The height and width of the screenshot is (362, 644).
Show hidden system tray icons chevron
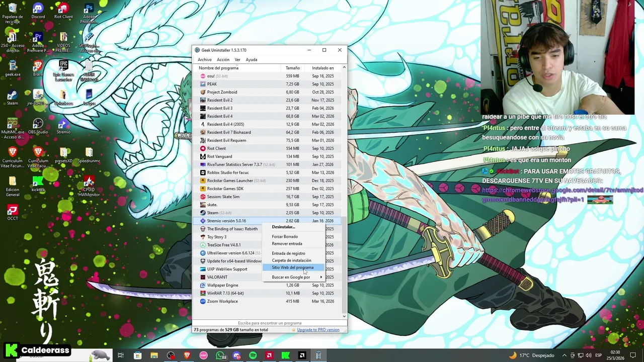click(565, 355)
